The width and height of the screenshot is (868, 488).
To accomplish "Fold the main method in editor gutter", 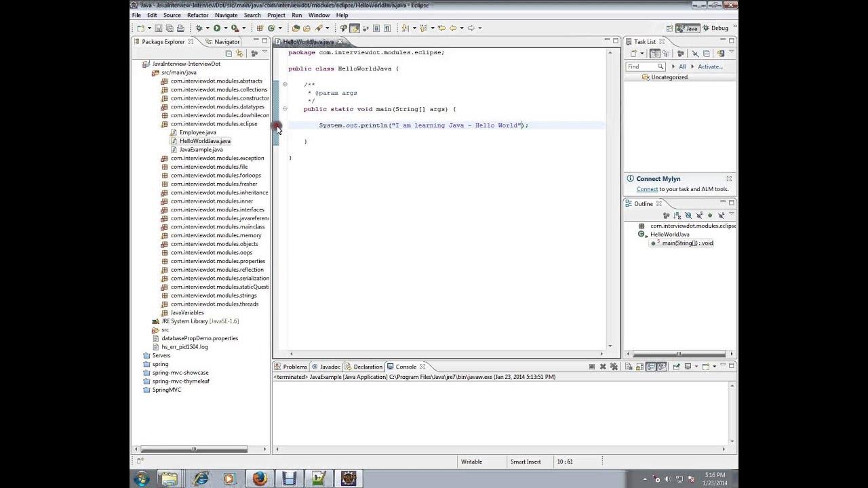I will pos(285,108).
